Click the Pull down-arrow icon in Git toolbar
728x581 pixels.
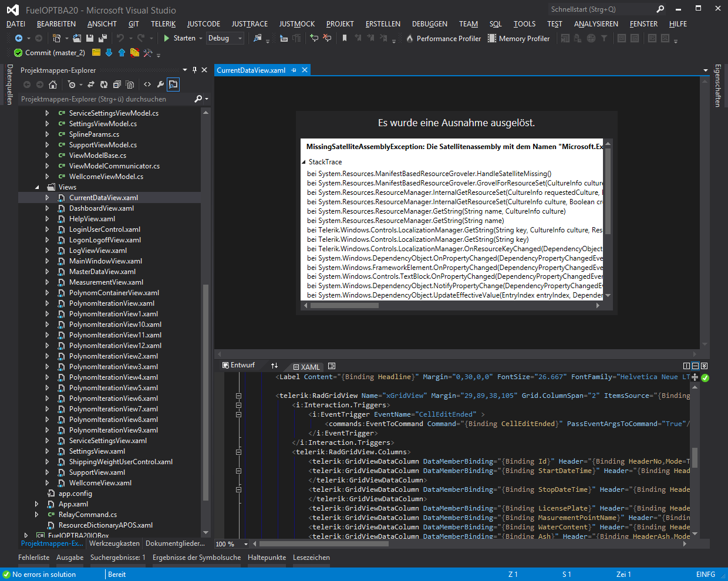point(109,53)
